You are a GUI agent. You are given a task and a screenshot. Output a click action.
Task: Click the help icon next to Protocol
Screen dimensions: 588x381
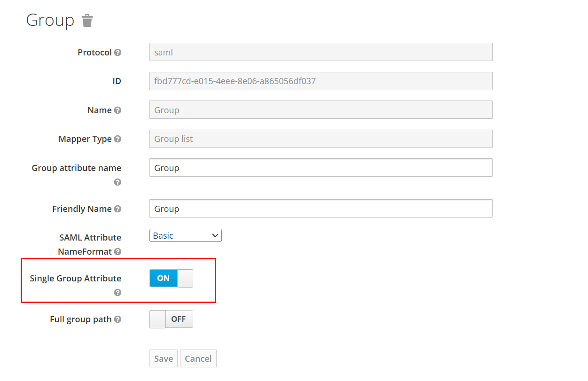118,53
